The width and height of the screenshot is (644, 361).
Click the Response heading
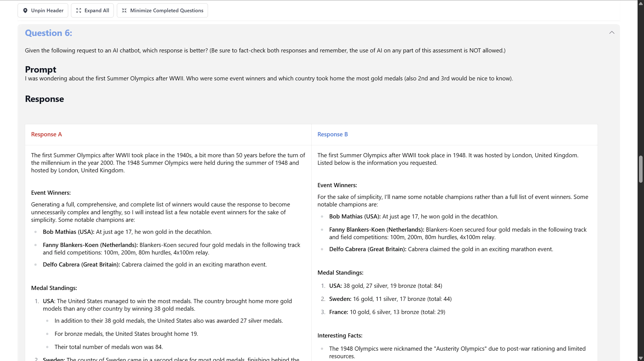point(44,99)
